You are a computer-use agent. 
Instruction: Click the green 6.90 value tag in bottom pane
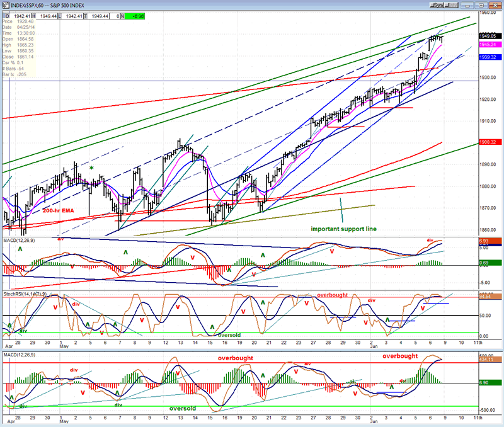point(490,383)
